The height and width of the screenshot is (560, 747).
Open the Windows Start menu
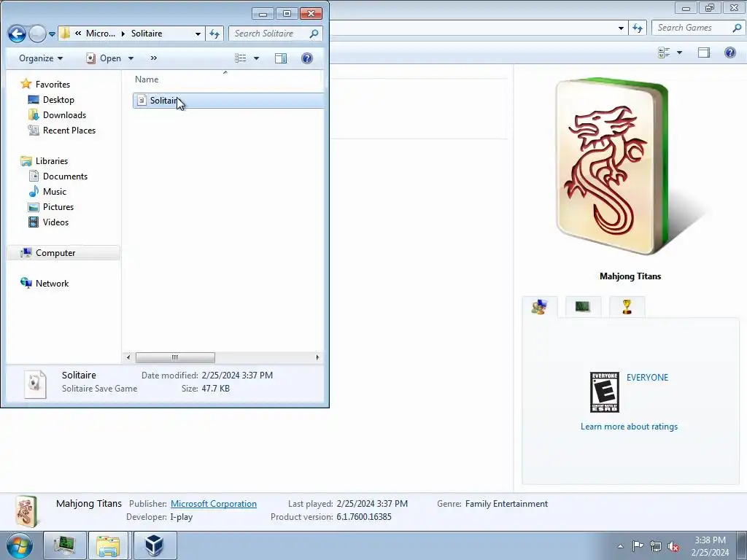[x=19, y=545]
